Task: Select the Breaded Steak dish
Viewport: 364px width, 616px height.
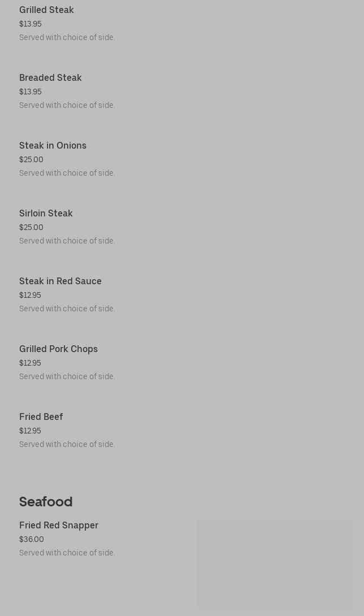Action: [50, 78]
